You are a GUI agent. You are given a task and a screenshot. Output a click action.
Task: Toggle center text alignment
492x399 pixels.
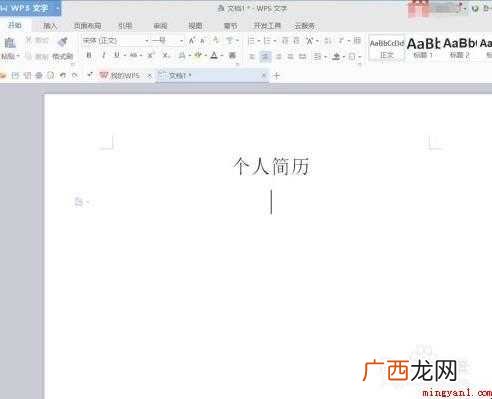(x=265, y=56)
